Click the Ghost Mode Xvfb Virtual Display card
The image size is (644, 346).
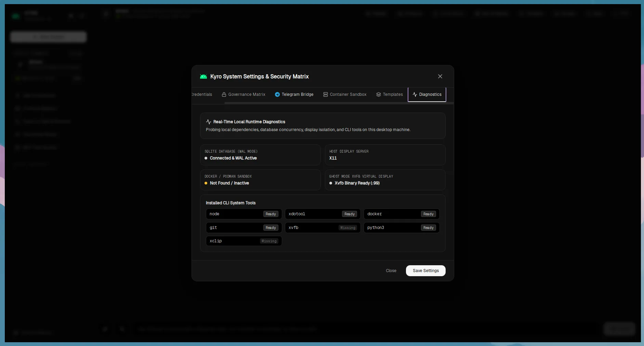(x=385, y=180)
